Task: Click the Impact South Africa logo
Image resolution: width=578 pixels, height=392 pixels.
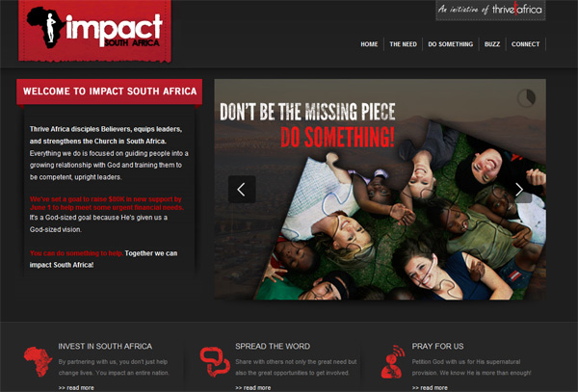Action: pos(94,31)
